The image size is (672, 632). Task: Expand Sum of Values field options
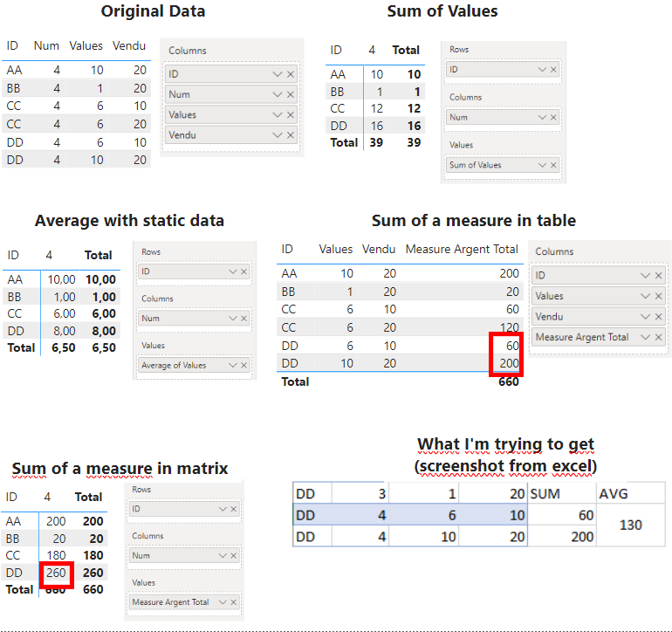(542, 165)
